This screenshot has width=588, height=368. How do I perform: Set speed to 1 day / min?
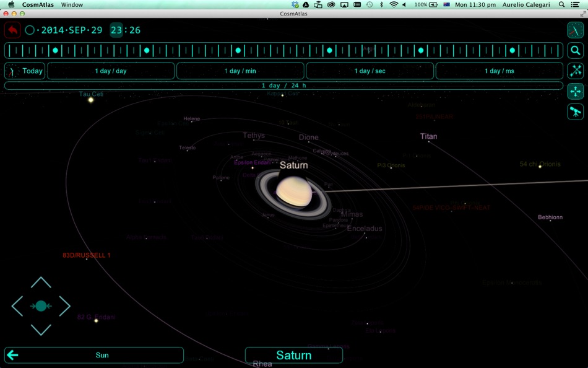coord(240,71)
